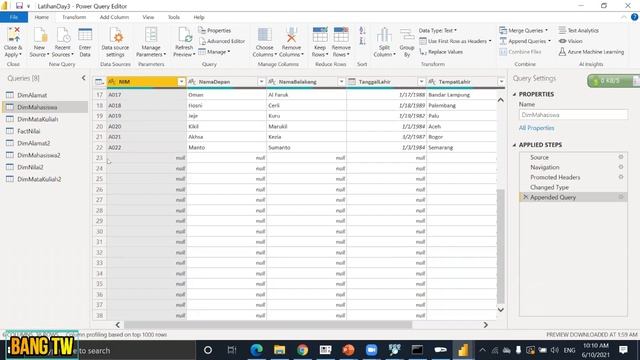This screenshot has height=360, width=640.
Task: Open Text Analytics
Action: (578, 31)
